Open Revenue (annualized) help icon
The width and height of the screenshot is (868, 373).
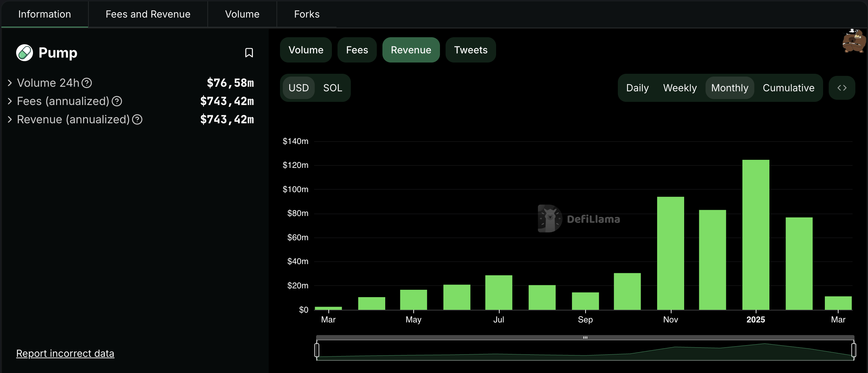click(137, 119)
